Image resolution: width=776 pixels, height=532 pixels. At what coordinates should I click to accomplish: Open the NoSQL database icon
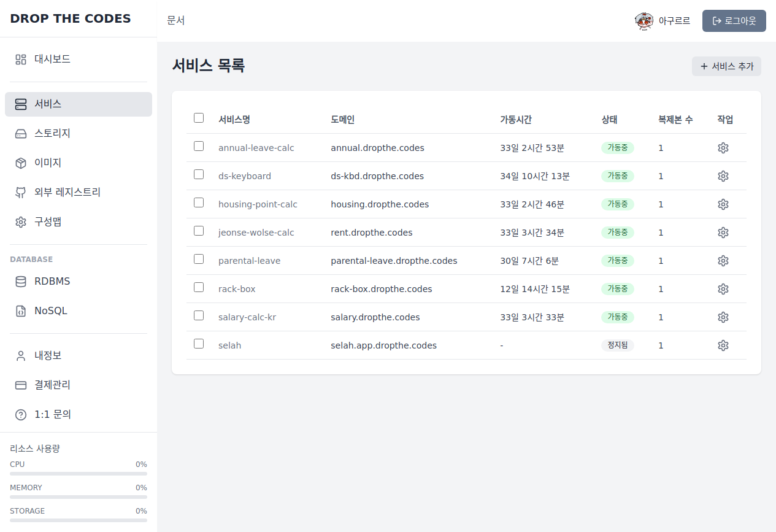coord(20,310)
